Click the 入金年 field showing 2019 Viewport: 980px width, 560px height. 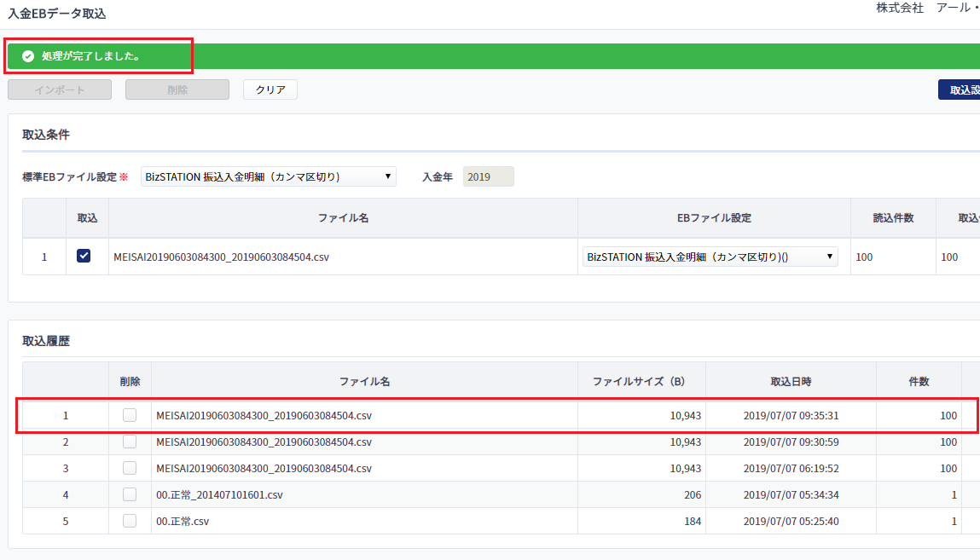point(488,176)
